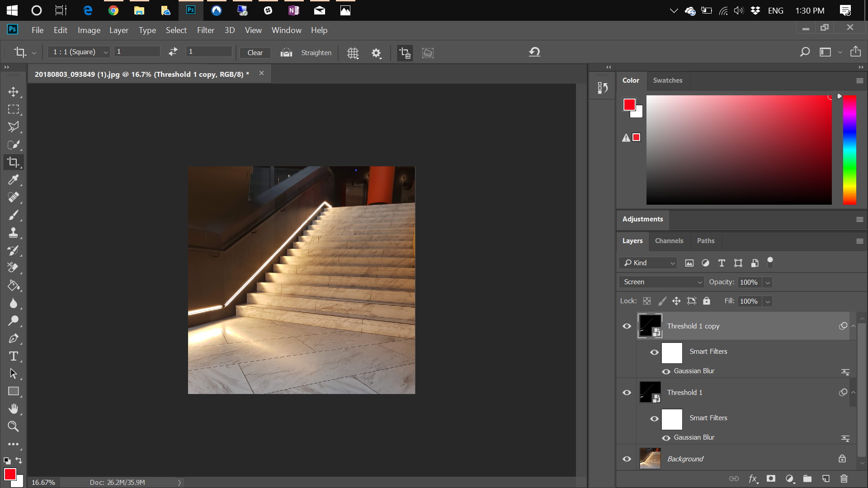Open the 1:1 Square aspect ratio dropdown
The width and height of the screenshot is (868, 488).
click(78, 52)
